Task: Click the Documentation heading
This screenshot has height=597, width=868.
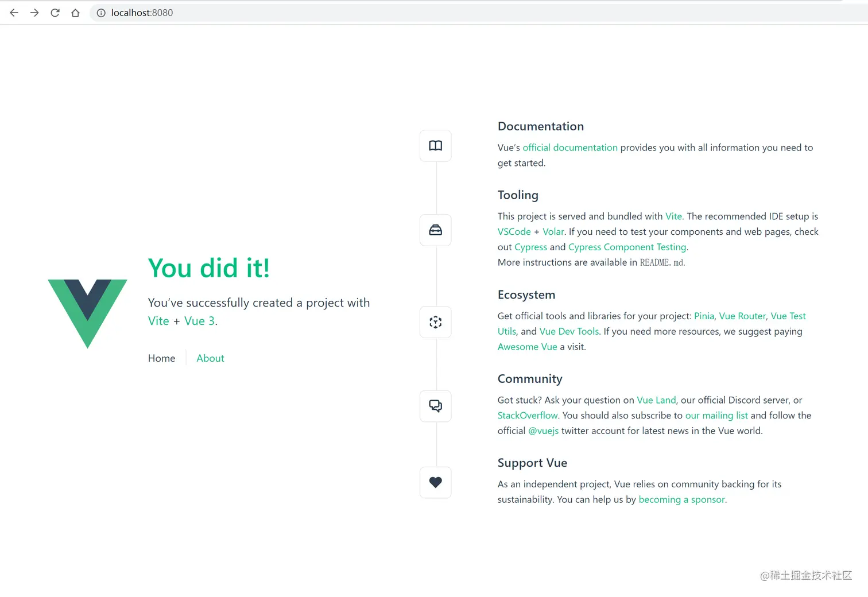Action: click(x=541, y=126)
